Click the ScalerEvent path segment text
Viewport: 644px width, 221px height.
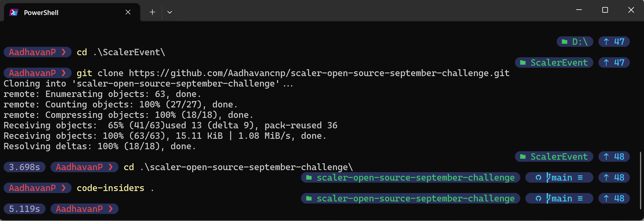click(x=559, y=62)
